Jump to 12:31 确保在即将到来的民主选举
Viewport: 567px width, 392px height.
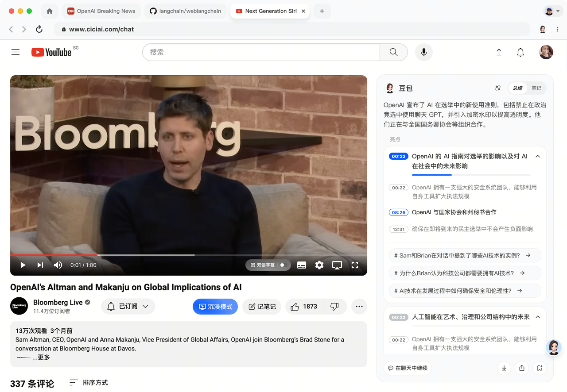(x=461, y=229)
